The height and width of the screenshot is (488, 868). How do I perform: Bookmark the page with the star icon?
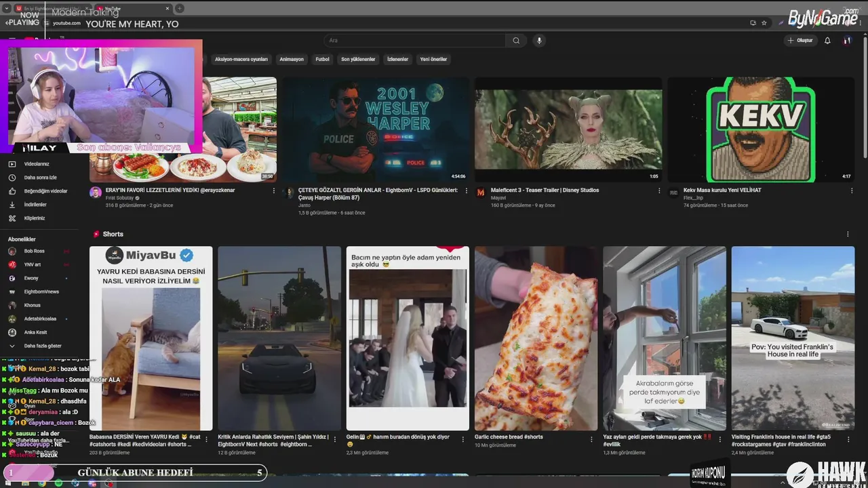point(764,22)
